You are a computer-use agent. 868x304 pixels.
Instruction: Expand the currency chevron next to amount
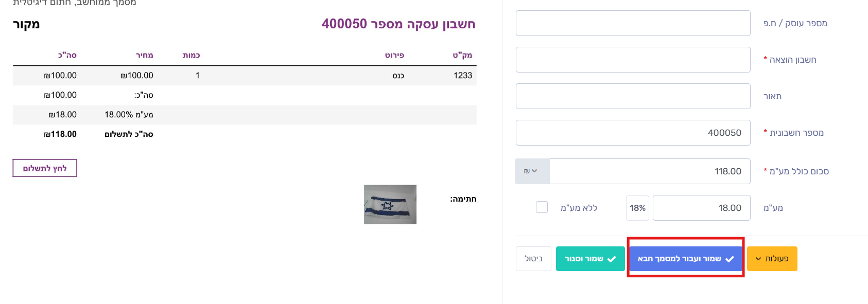(x=534, y=171)
